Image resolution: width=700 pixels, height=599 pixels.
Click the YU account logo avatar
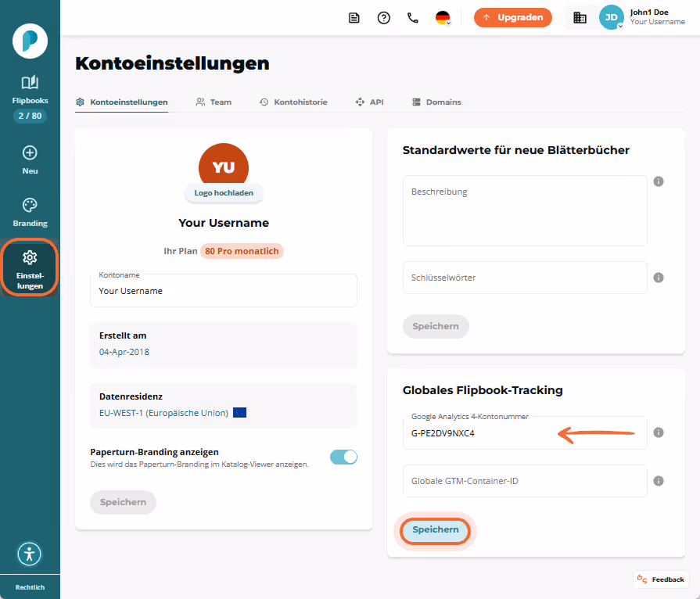pyautogui.click(x=224, y=164)
